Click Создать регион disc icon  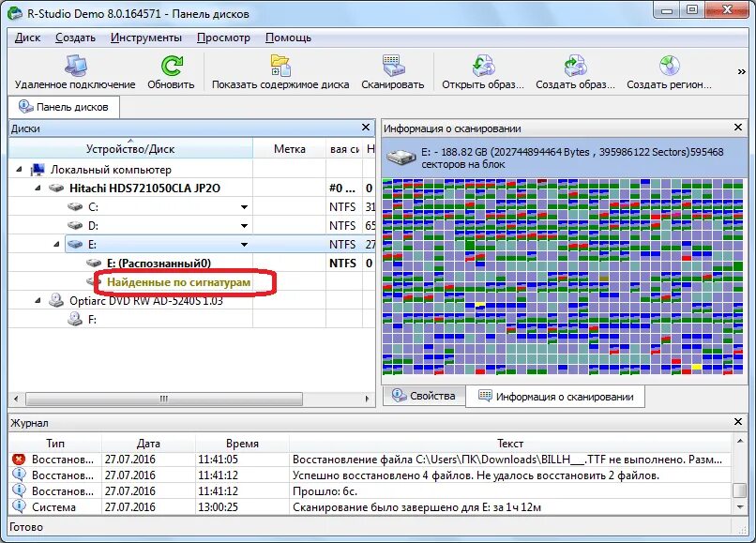click(x=669, y=66)
